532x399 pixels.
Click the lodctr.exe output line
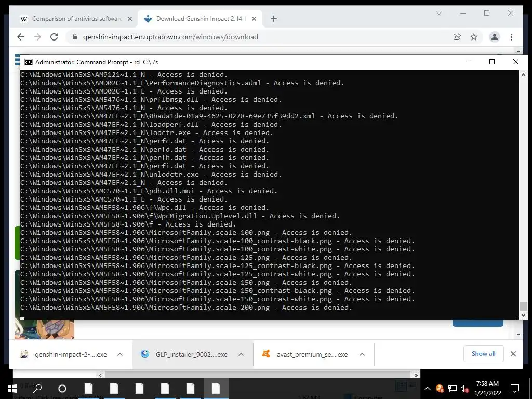tap(147, 133)
